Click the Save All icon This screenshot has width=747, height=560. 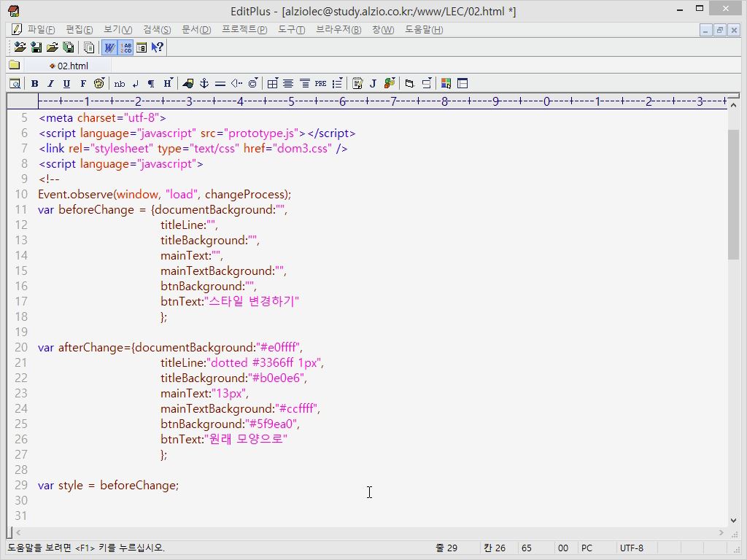[68, 47]
